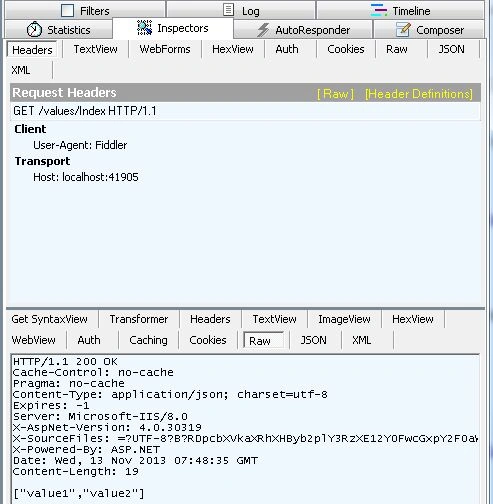Open the Timeline tab
The width and height of the screenshot is (493, 504).
(x=400, y=10)
